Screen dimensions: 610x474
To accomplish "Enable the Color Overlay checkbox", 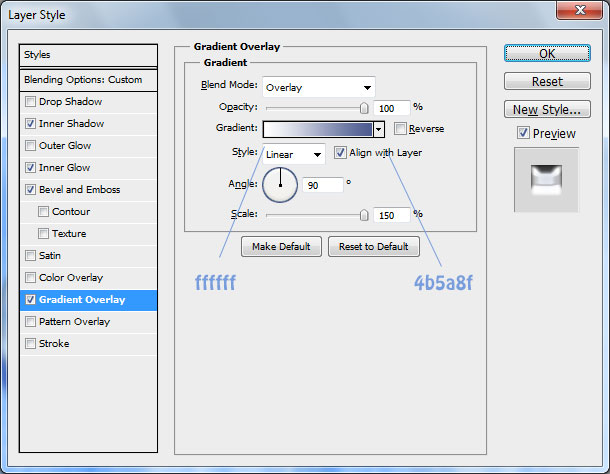I will pos(30,277).
